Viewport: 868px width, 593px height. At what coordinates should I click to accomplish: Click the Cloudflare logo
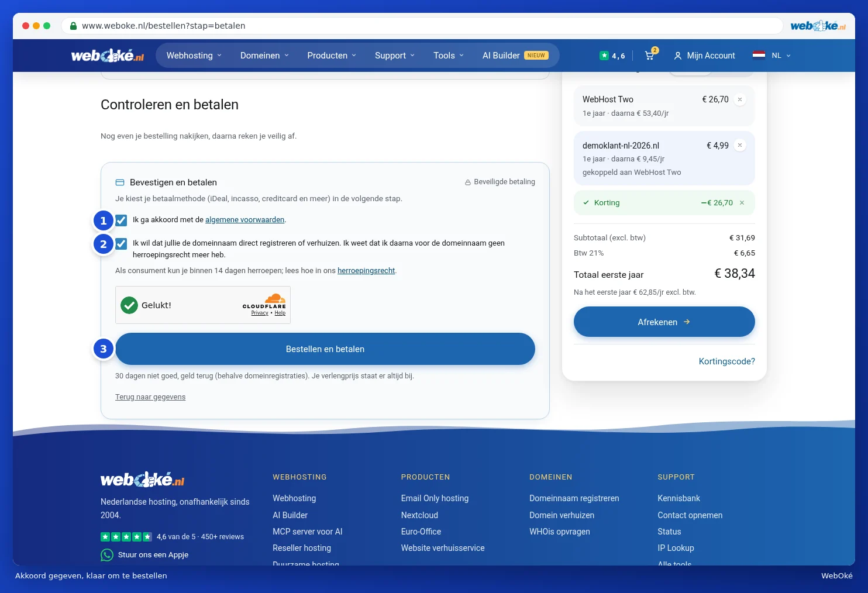pyautogui.click(x=264, y=301)
